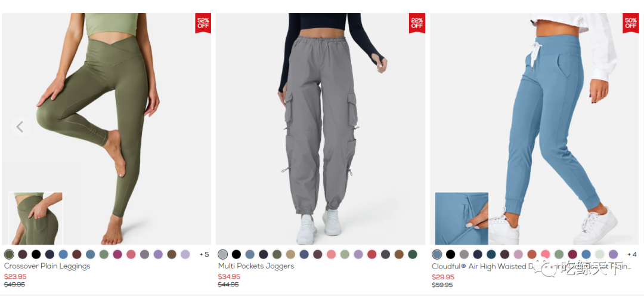Viewport: 644px width, 296px height.
Task: Click the gray cargo joggers product image
Action: pyautogui.click(x=320, y=129)
